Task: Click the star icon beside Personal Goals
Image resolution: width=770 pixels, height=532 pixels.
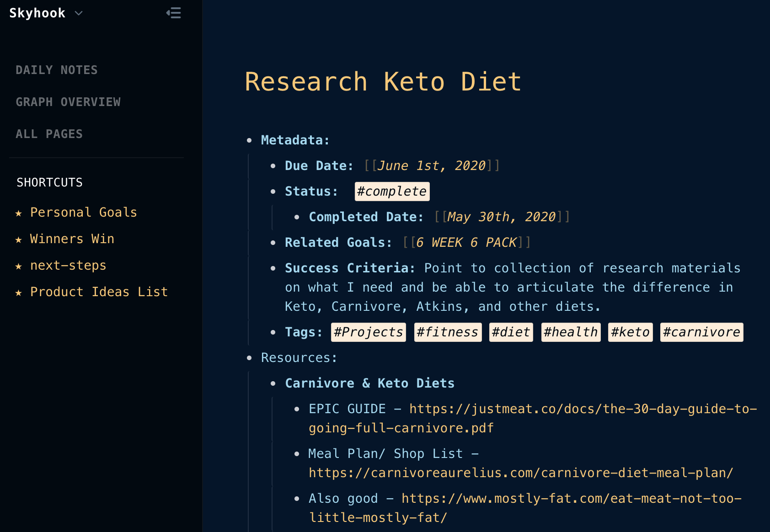Action: (18, 213)
